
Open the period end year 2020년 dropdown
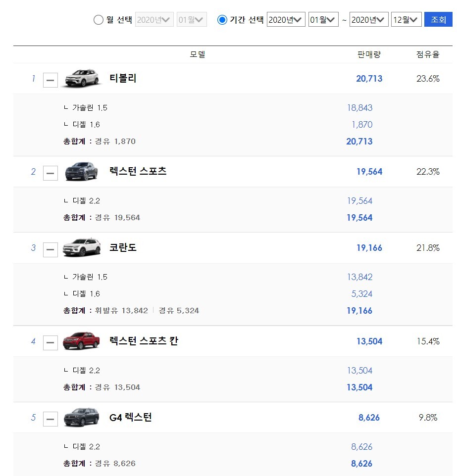369,19
